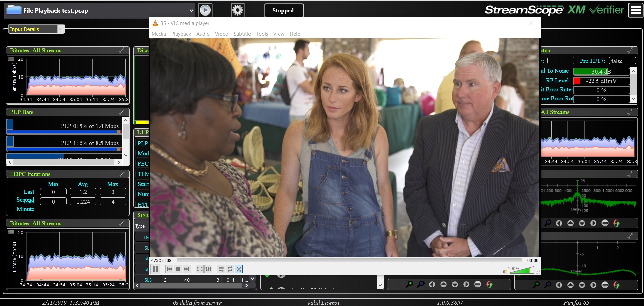Reset the Power plot view with refresh arrows
The width and height of the screenshot is (644, 306).
tap(616, 285)
